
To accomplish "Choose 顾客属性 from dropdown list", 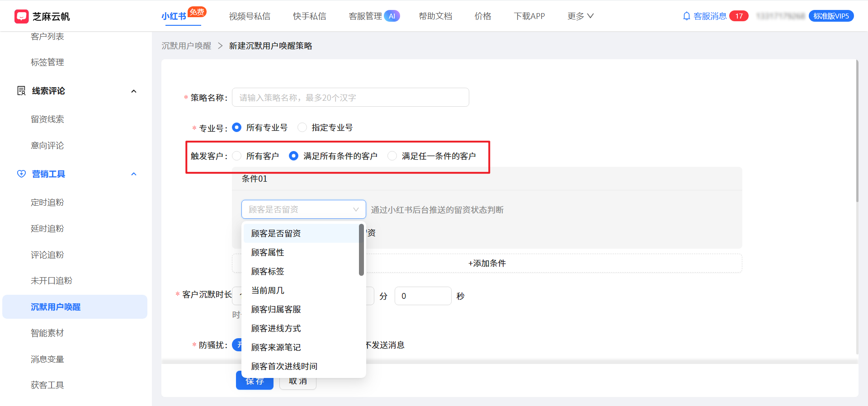I will [x=301, y=252].
